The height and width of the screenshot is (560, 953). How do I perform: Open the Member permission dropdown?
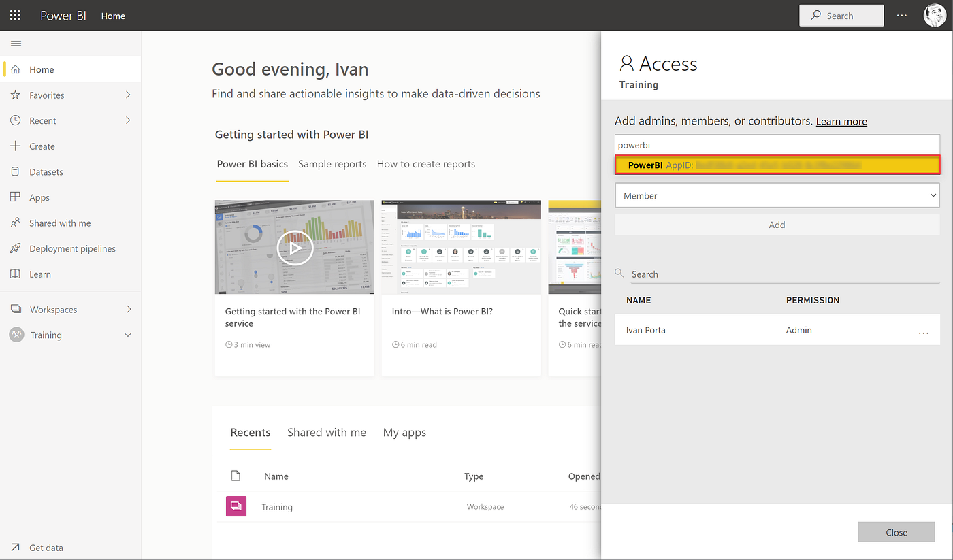click(x=777, y=195)
